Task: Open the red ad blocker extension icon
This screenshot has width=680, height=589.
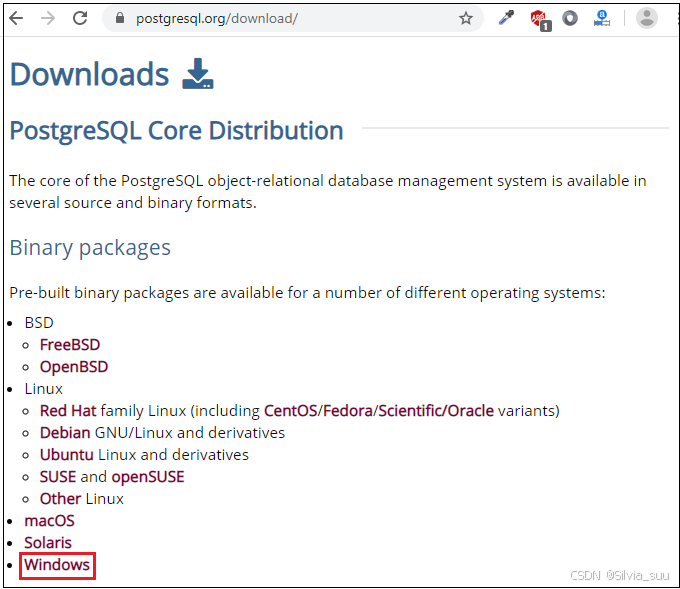Action: tap(540, 20)
